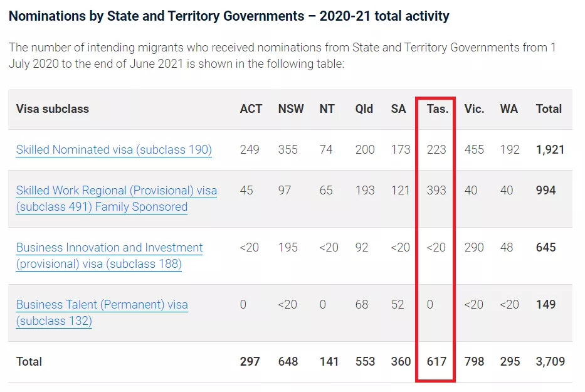Screen dimensions: 585x392
Task: Click the subclass 190 total 1,921
Action: tap(551, 150)
